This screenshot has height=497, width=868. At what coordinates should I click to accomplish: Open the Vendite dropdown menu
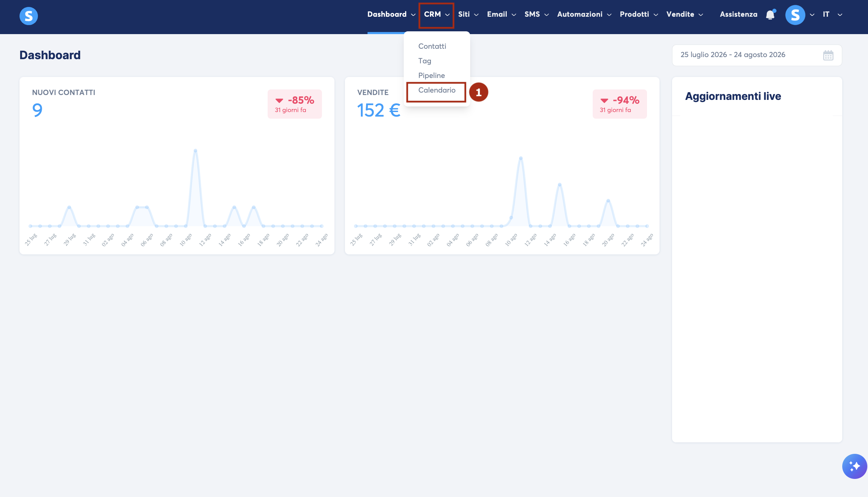coord(685,15)
